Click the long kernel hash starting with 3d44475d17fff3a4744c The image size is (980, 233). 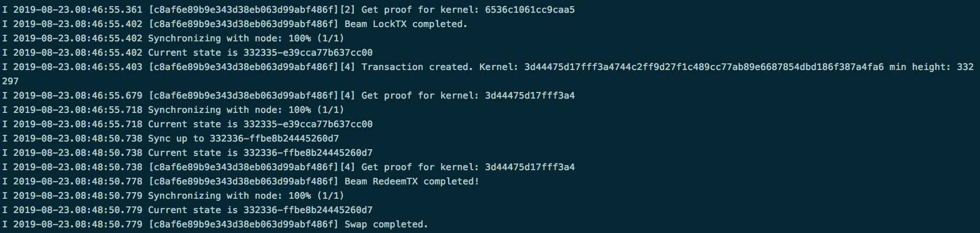pyautogui.click(x=704, y=67)
